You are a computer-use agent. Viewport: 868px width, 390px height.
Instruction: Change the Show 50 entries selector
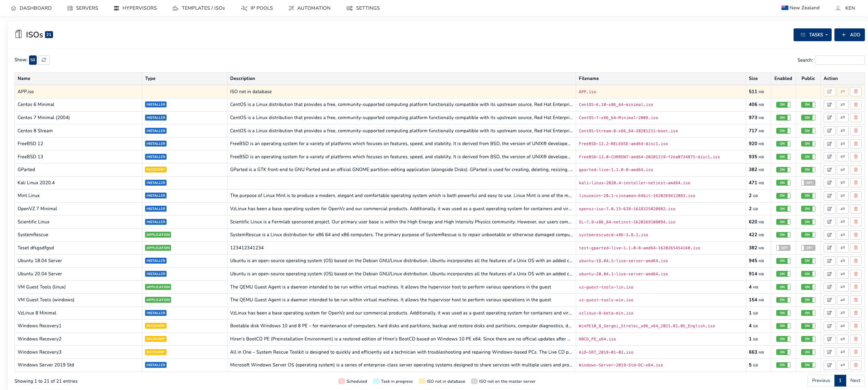(x=33, y=60)
